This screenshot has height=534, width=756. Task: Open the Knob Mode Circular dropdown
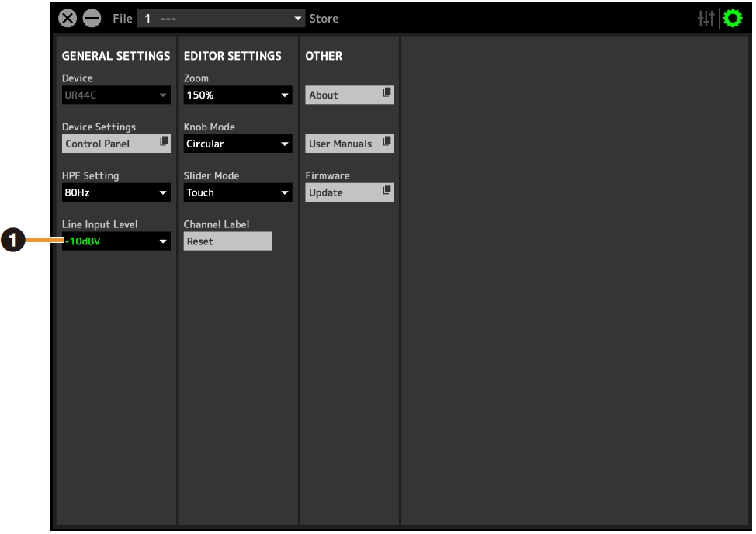[x=238, y=144]
